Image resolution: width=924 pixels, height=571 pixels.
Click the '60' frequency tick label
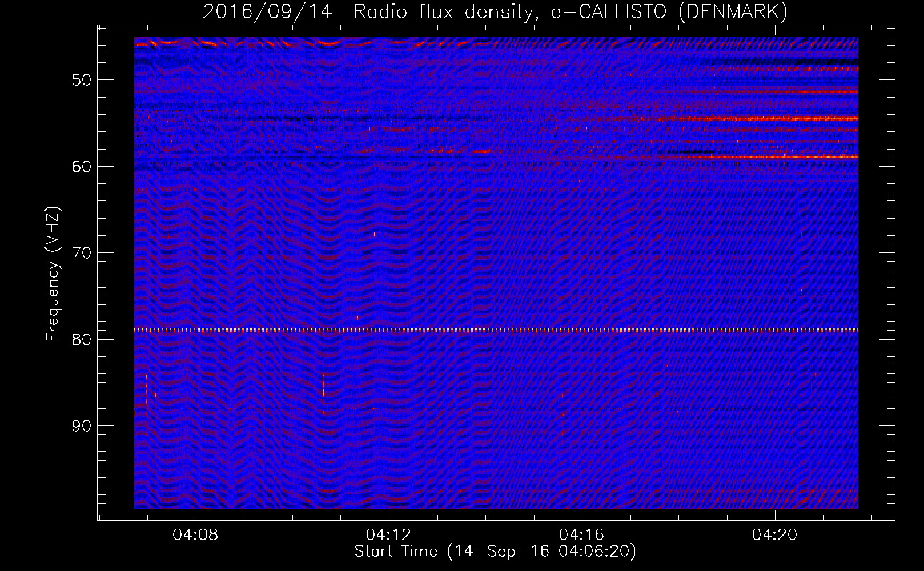(82, 167)
